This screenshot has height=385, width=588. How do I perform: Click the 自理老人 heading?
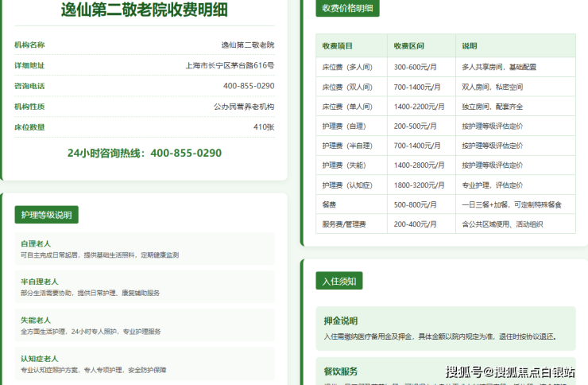(x=36, y=243)
